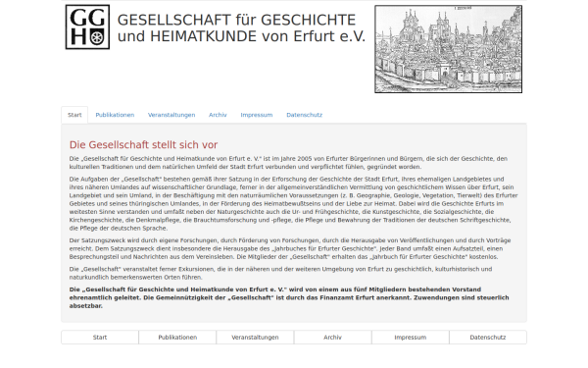Screen dimensions: 588x368
Task: View the Datenschutz tab
Action: click(304, 115)
